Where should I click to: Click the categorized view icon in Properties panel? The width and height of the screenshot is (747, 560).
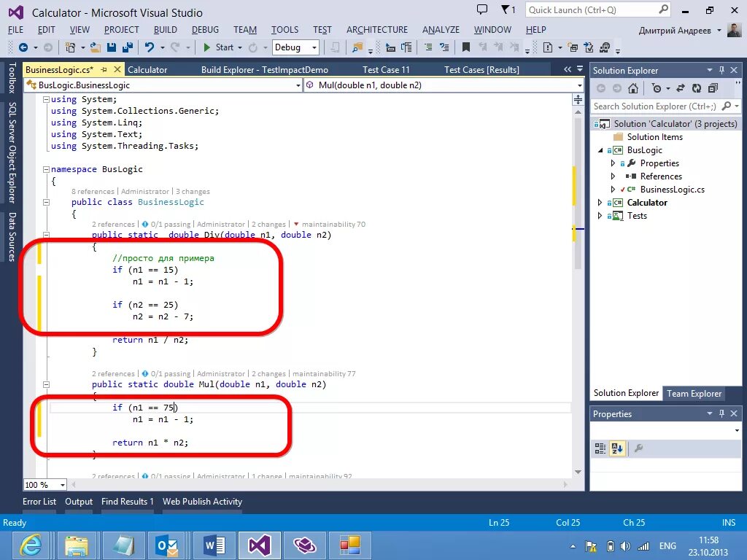point(600,448)
